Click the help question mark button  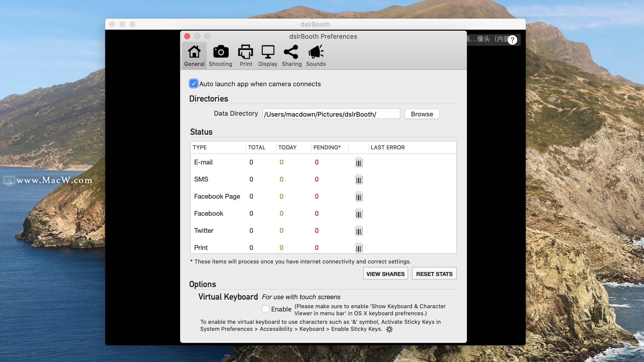512,40
